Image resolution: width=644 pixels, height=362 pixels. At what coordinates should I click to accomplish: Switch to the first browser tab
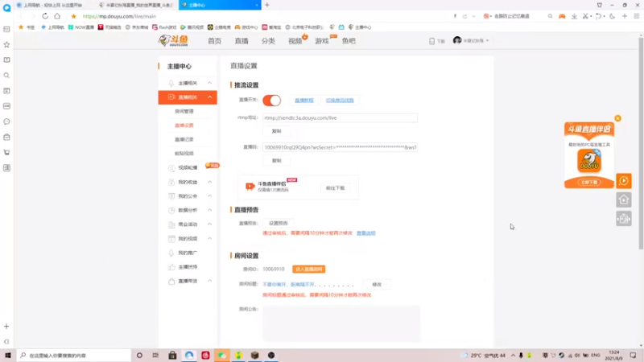point(52,5)
